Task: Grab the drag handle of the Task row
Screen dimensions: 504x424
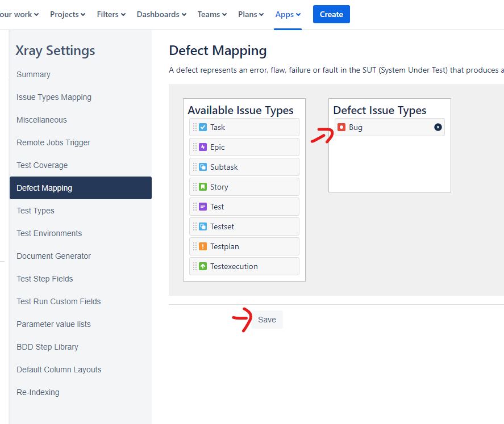Action: pos(195,127)
